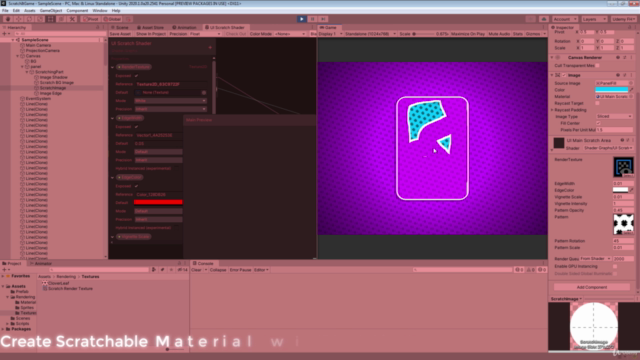Viewport: 640px width, 360px height.
Task: Select the Rect tool in the toolbar
Action: (x=50, y=19)
